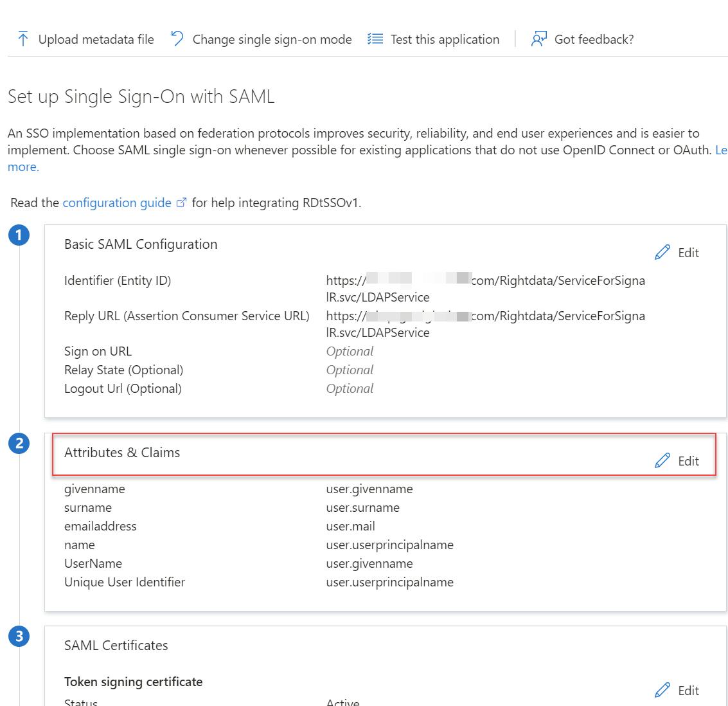The height and width of the screenshot is (706, 728).
Task: Select the 'name' claim row label
Action: [80, 545]
